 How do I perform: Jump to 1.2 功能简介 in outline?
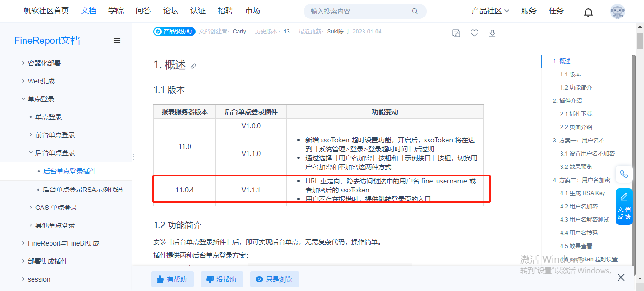coord(576,88)
